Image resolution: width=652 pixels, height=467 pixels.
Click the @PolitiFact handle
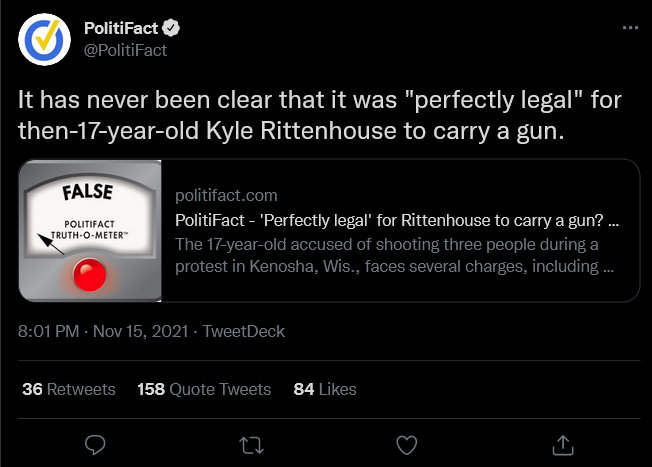click(x=125, y=49)
